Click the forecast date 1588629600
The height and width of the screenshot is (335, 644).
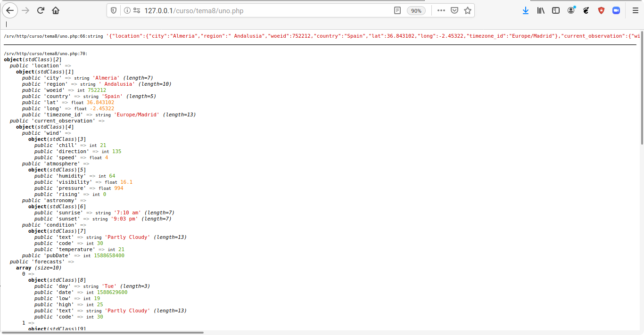point(112,292)
